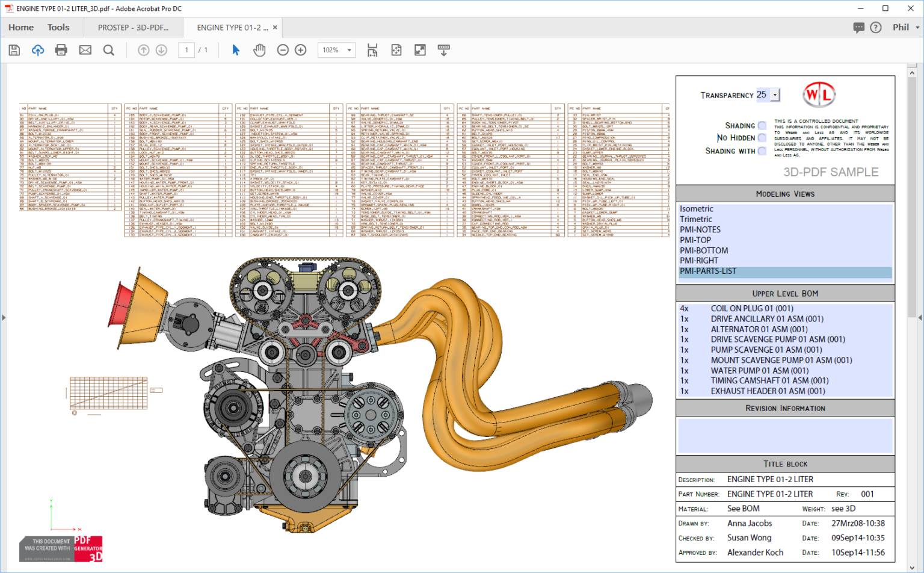Select the Hand pan tool
This screenshot has width=924, height=573.
[259, 50]
